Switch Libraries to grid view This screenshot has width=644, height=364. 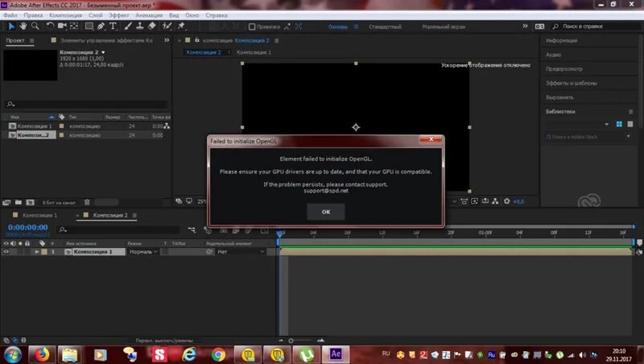point(619,124)
